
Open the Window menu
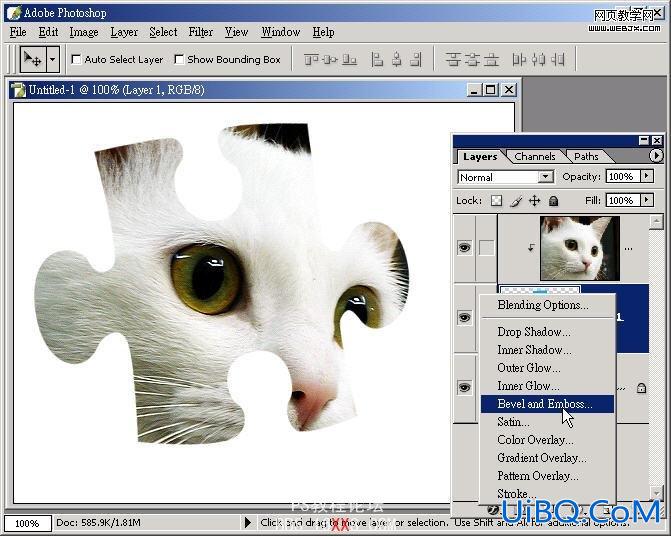[x=281, y=32]
